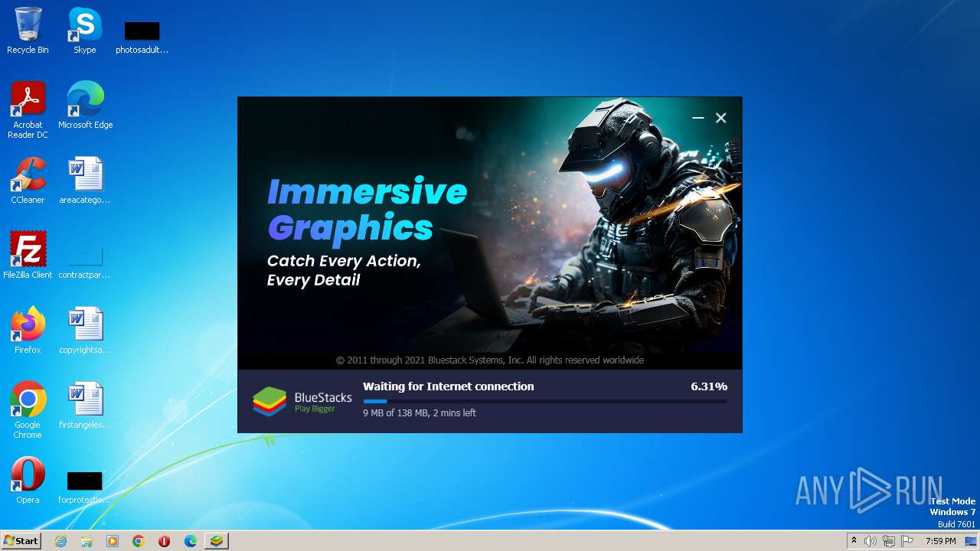
Task: Open Windows Explorer from taskbar
Action: coord(87,541)
